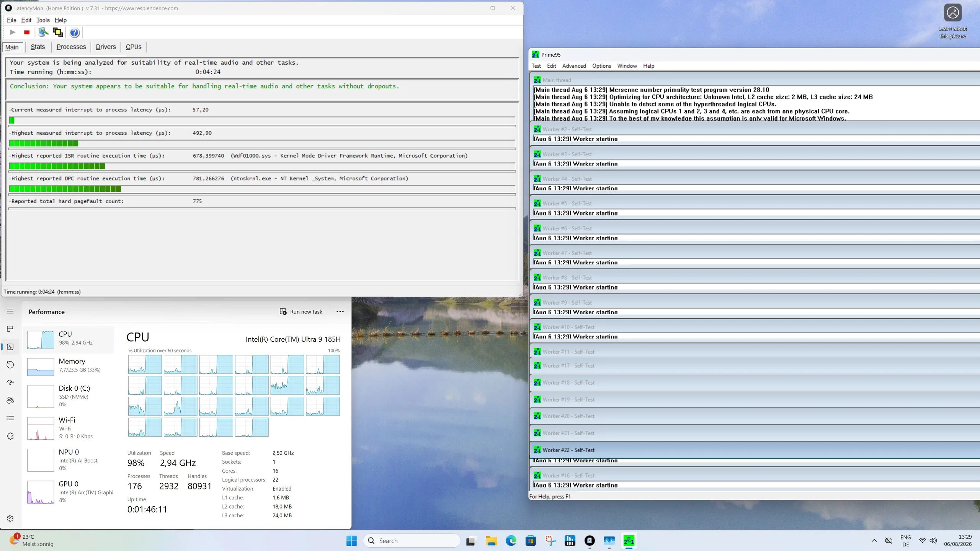The height and width of the screenshot is (551, 980).
Task: Select NPU 0 in the Performance list
Action: tap(69, 460)
